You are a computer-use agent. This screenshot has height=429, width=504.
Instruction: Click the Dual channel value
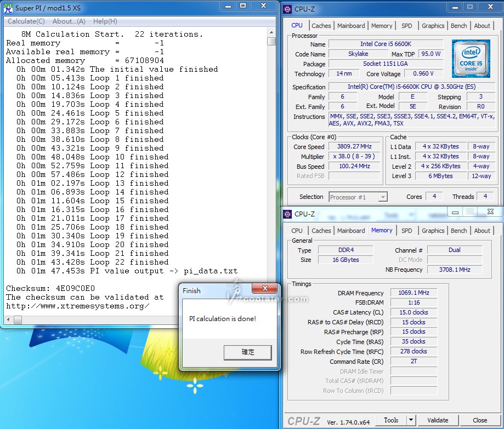[455, 250]
